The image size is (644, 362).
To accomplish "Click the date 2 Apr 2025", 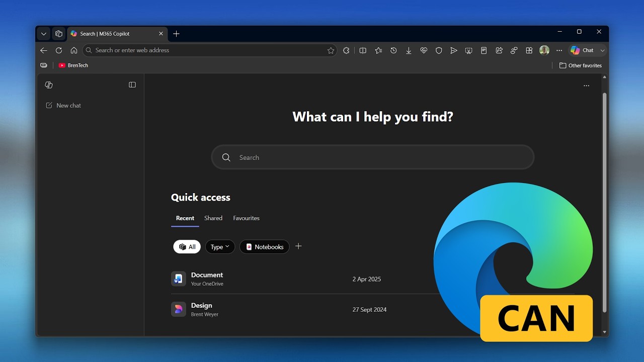I will [x=367, y=279].
